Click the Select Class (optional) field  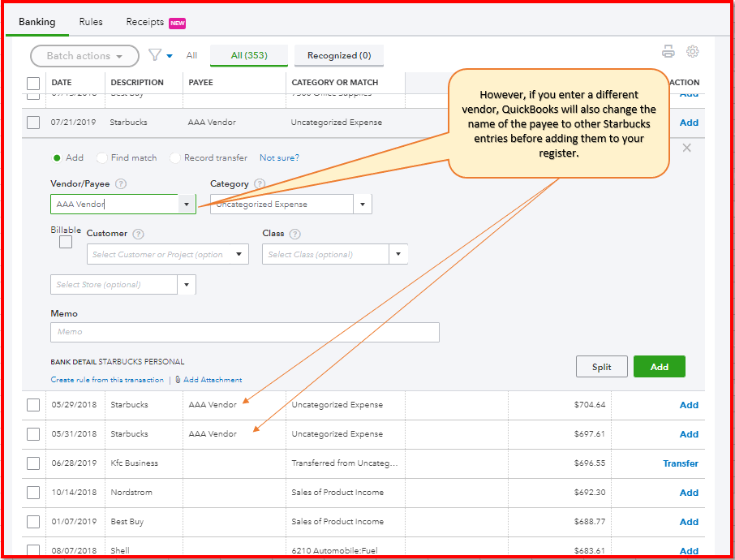pos(326,254)
